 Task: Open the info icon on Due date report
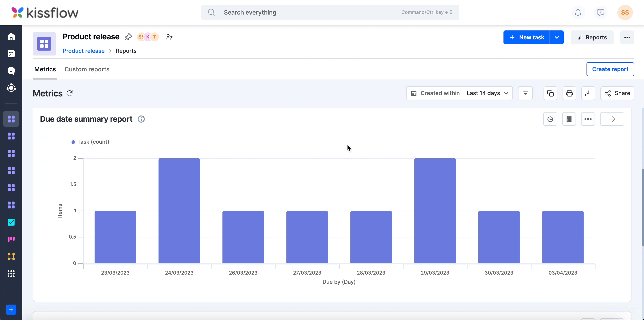141,119
